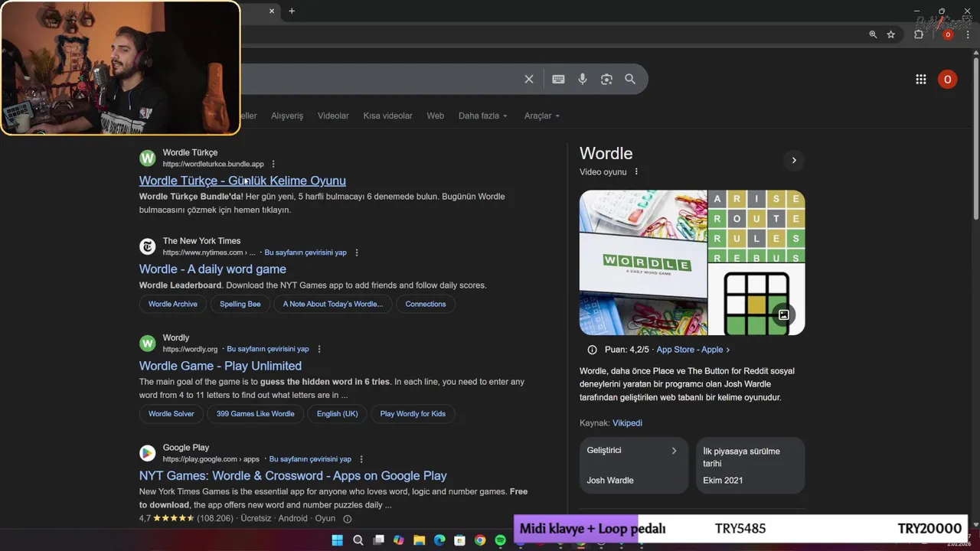
Task: Open options for the New York Times result
Action: [x=357, y=253]
